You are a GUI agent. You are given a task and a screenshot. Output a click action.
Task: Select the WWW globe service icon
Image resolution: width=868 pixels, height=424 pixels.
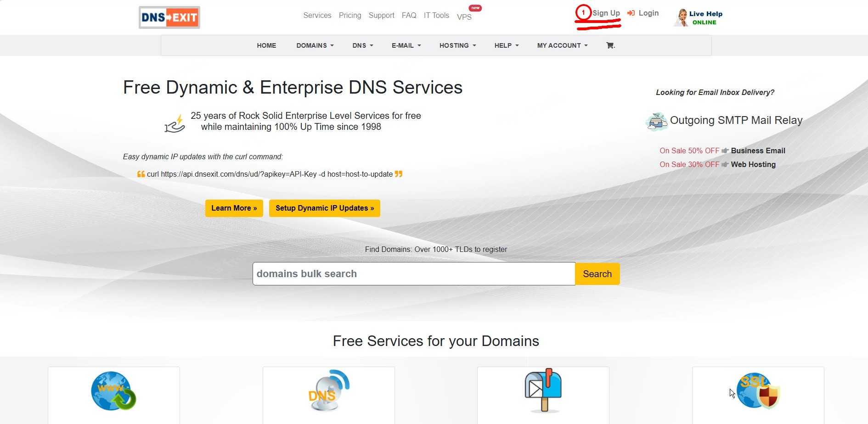(x=113, y=391)
